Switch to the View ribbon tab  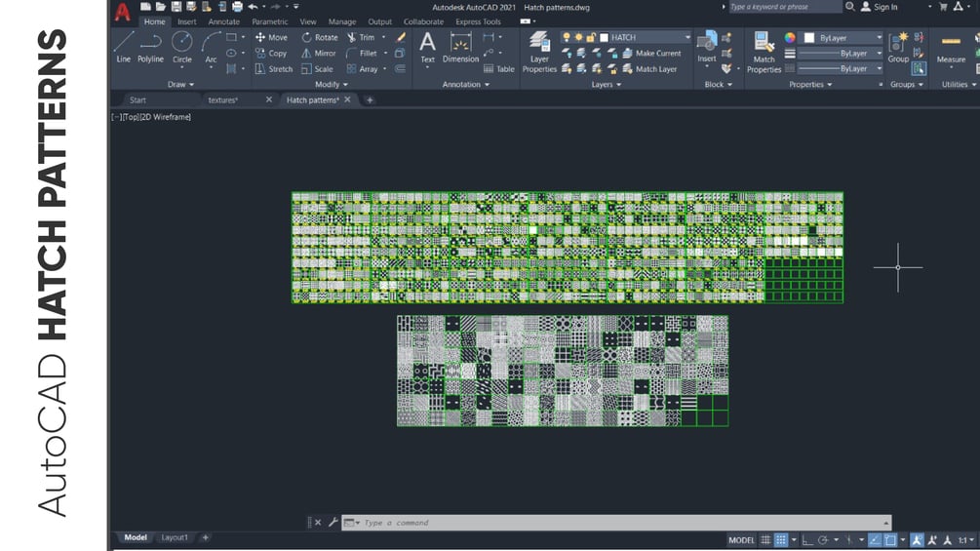(x=307, y=21)
